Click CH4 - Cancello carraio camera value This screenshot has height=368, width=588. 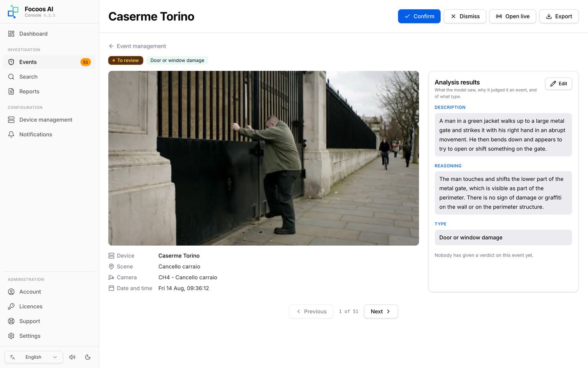pyautogui.click(x=188, y=278)
